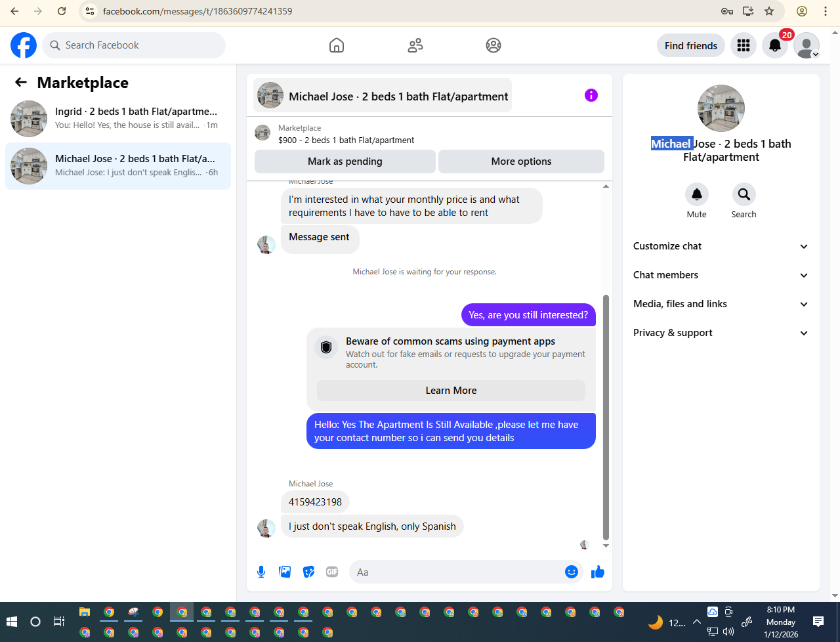Click the message Aa input field

(457, 572)
